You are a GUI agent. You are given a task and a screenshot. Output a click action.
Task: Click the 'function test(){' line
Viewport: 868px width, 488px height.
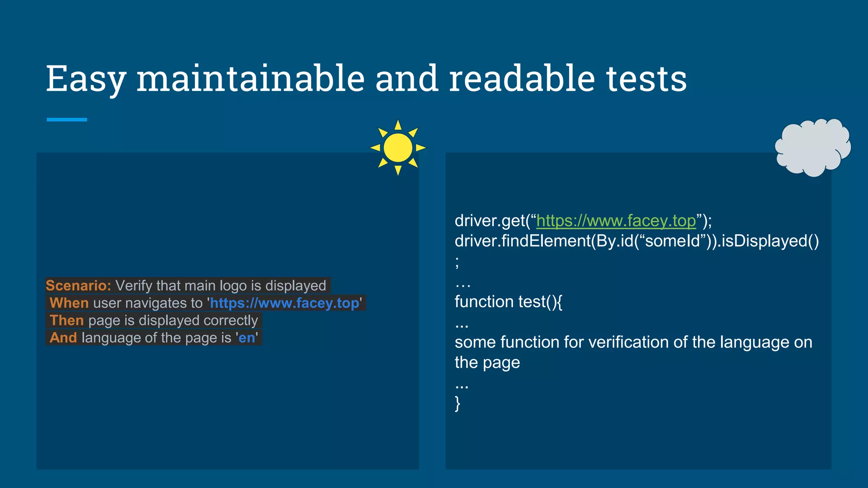509,302
